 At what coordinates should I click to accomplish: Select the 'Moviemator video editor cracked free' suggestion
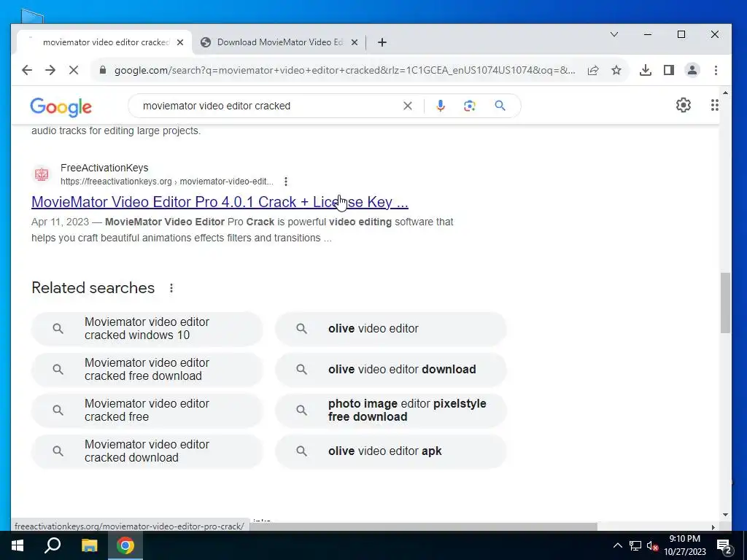[147, 411]
